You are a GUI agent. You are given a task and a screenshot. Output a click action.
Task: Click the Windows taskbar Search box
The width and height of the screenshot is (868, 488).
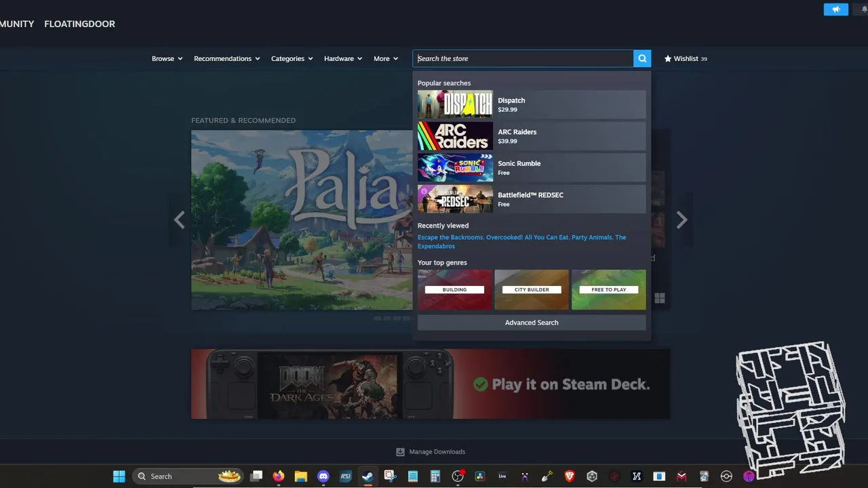tap(187, 476)
